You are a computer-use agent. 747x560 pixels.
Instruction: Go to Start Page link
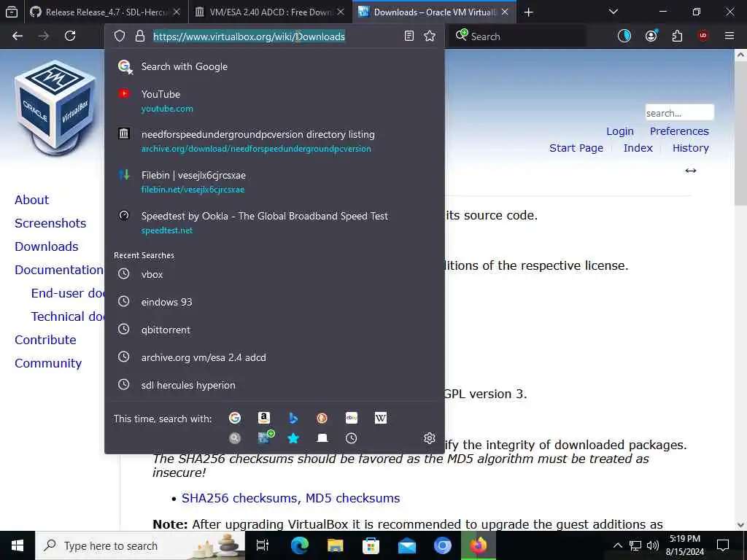[x=576, y=148]
